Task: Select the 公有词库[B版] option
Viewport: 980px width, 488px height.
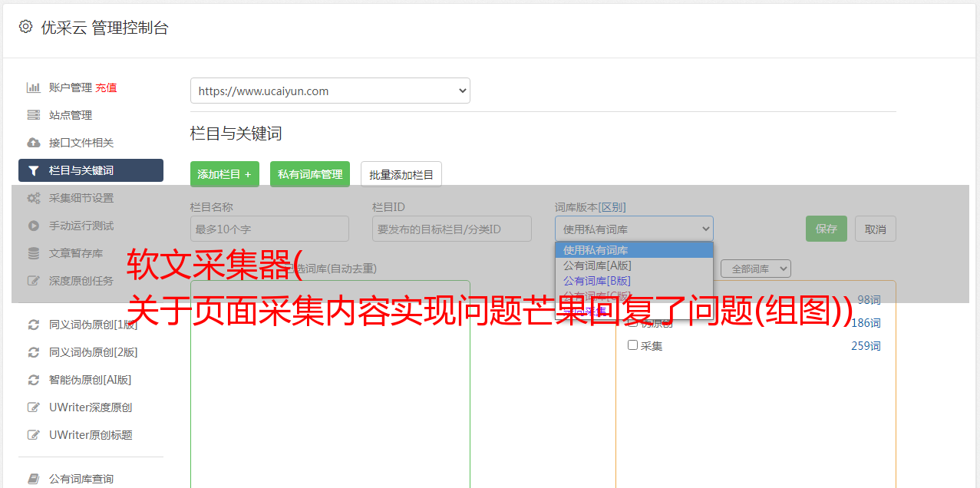Action: point(634,281)
